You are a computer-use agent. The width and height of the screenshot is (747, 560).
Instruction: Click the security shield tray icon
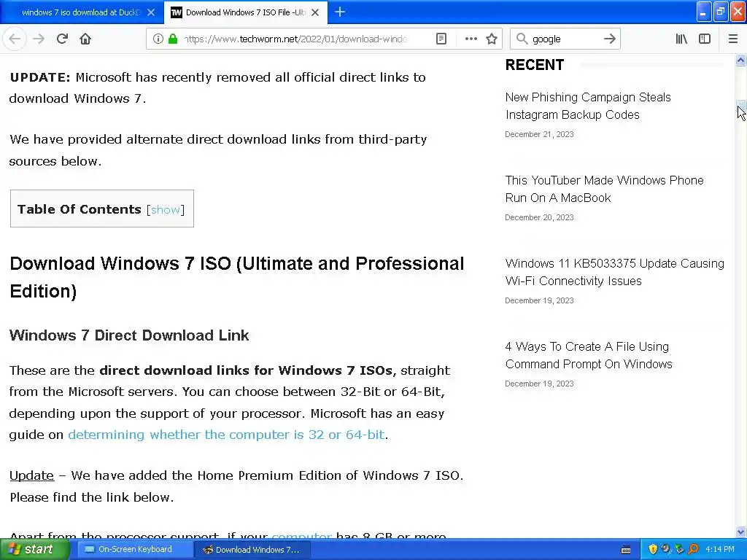[x=653, y=549]
